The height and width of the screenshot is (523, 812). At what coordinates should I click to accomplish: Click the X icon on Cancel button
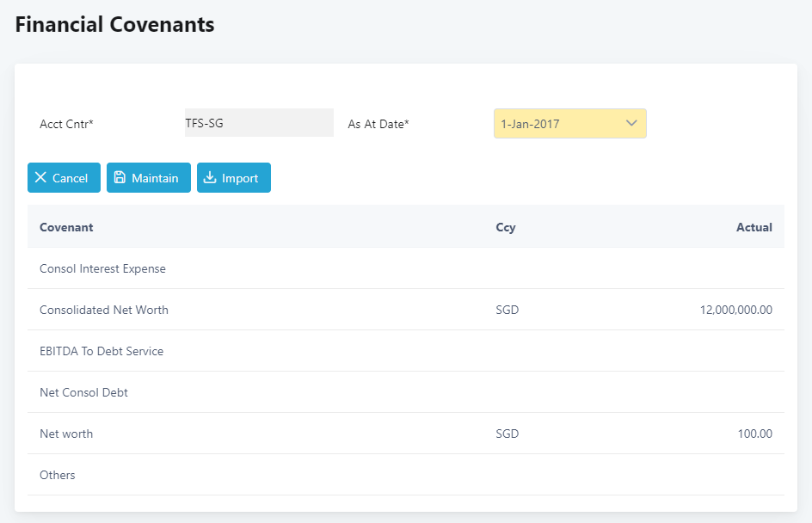[40, 178]
